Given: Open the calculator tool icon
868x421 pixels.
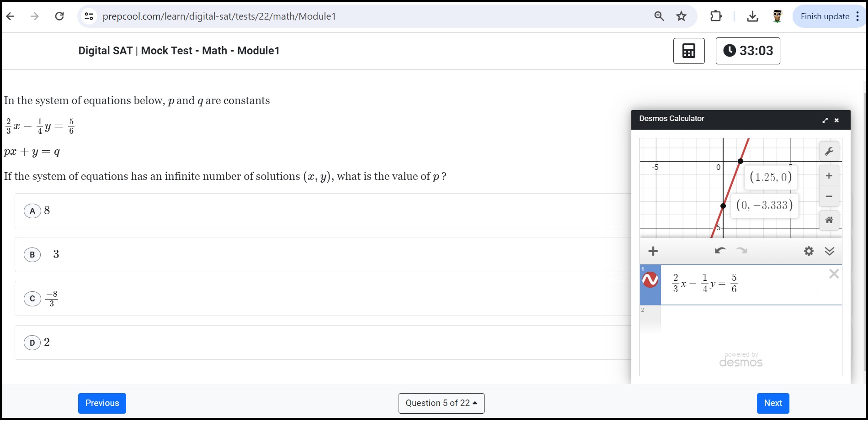Looking at the screenshot, I should coord(689,51).
